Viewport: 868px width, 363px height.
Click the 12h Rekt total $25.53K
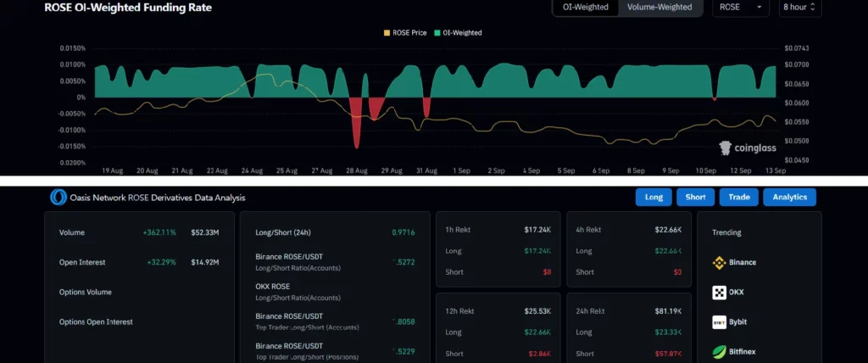(x=537, y=311)
